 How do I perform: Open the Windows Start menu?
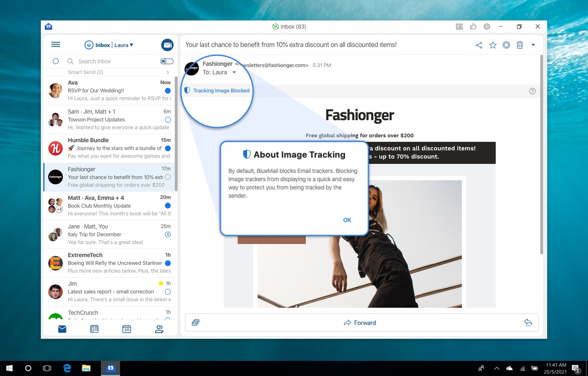(9, 368)
